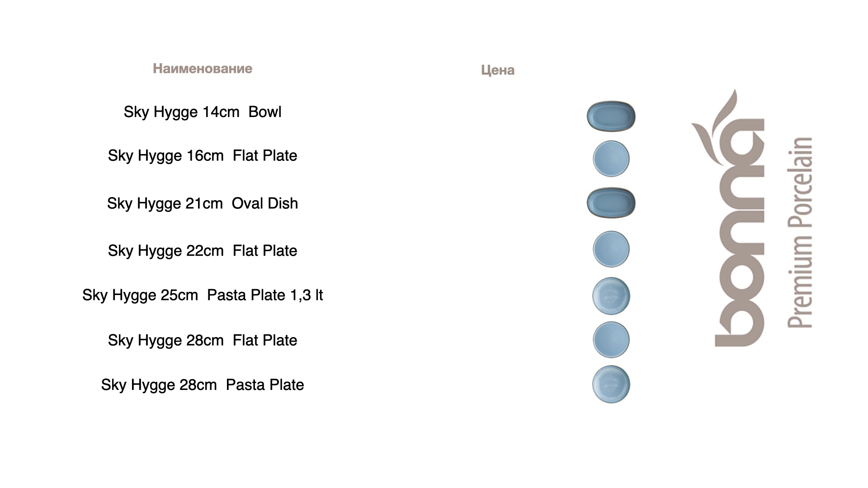Click the empty price cell beside 14cm Bowl
Screen dimensions: 868x488
pyautogui.click(x=497, y=112)
